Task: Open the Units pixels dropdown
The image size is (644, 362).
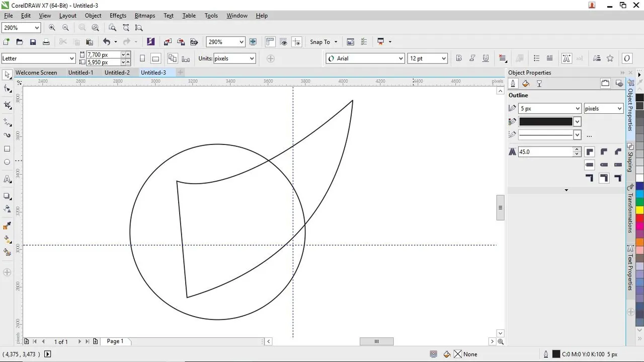Action: tap(252, 58)
